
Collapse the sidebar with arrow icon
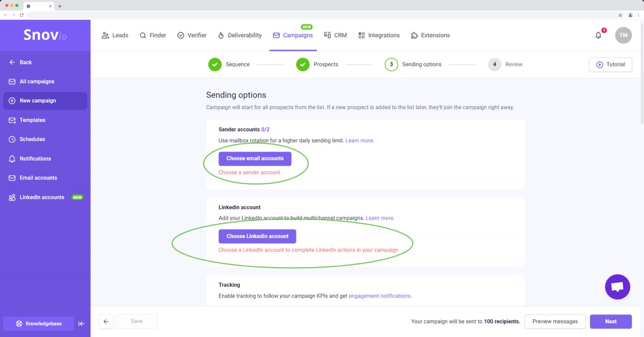(81, 324)
